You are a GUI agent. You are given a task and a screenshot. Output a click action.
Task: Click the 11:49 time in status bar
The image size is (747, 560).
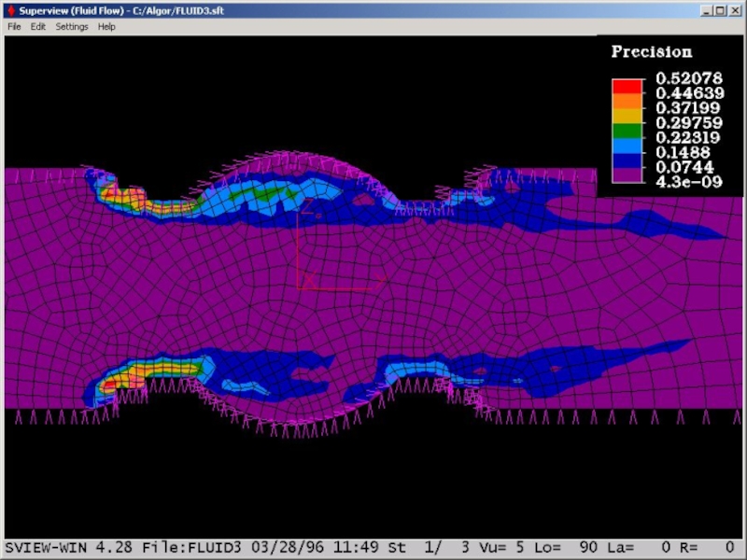[x=356, y=547]
